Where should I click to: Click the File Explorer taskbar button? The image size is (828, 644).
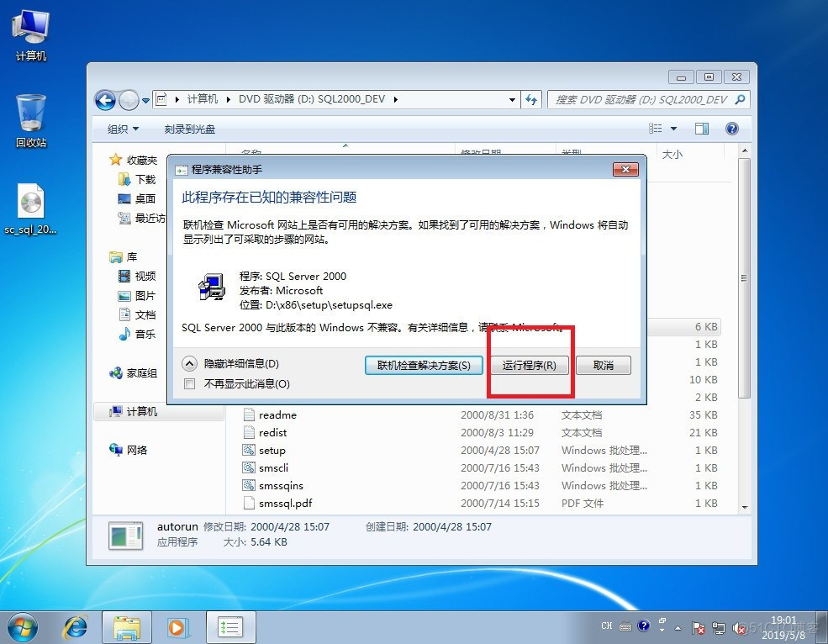[127, 628]
